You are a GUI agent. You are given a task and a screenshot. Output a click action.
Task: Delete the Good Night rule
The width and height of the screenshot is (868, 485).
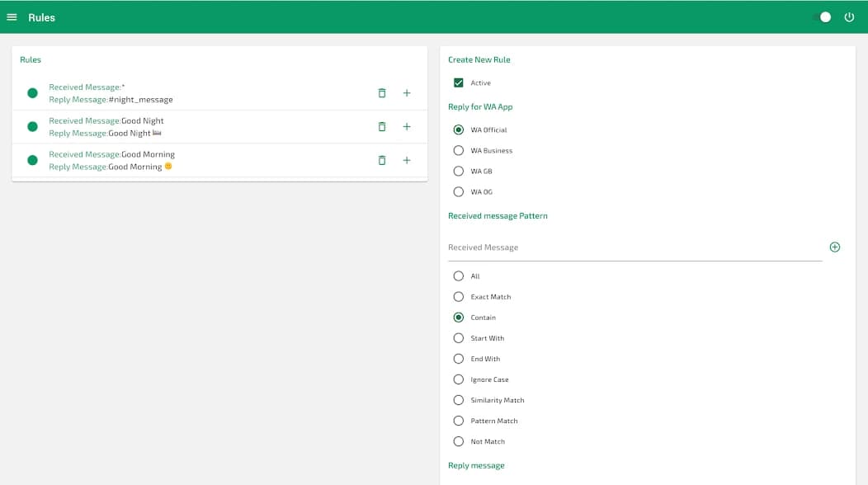tap(382, 127)
